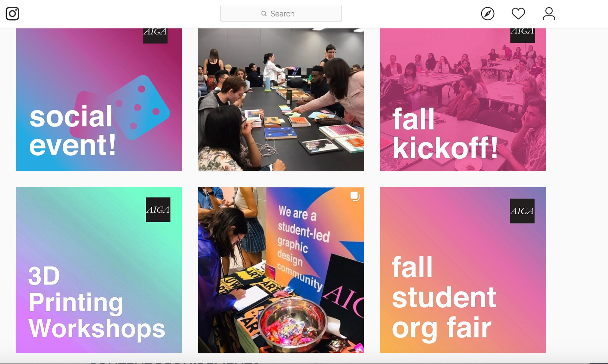Image resolution: width=608 pixels, height=364 pixels.
Task: Open the Explore compass icon
Action: point(488,14)
